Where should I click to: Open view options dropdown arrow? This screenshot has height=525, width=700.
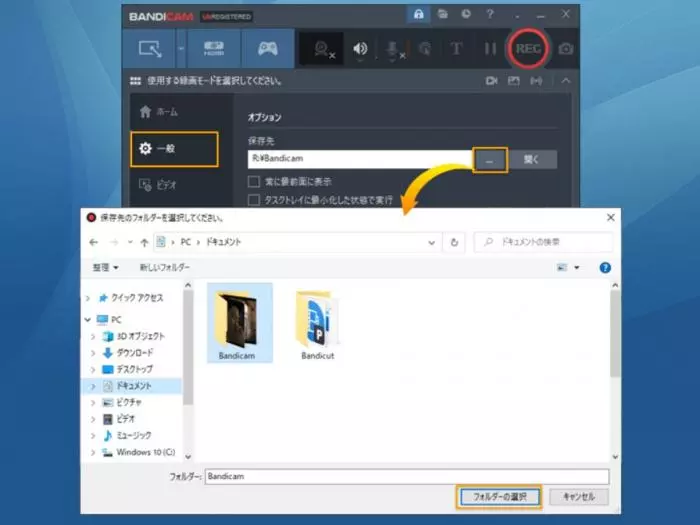(577, 267)
